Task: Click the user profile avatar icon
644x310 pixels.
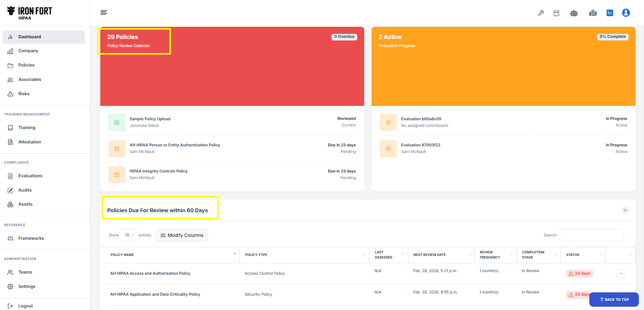Action: (626, 13)
